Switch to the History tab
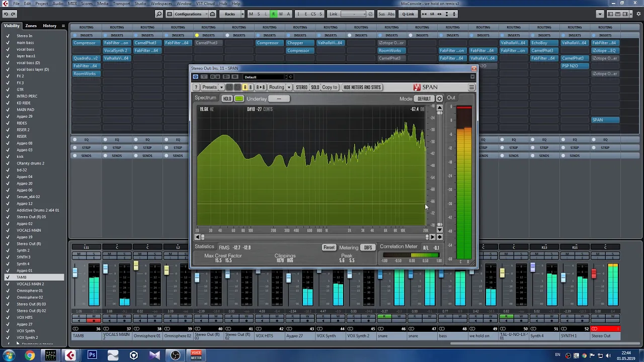 coord(49,26)
